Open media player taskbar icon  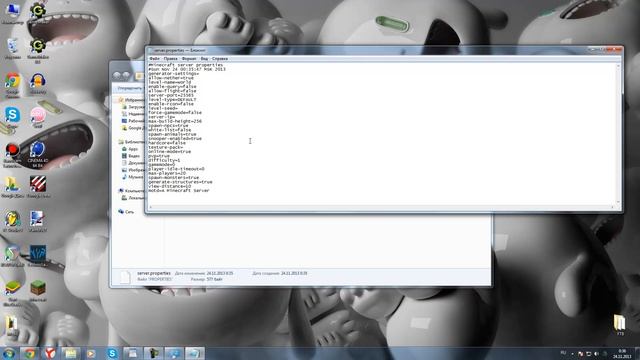point(91,353)
